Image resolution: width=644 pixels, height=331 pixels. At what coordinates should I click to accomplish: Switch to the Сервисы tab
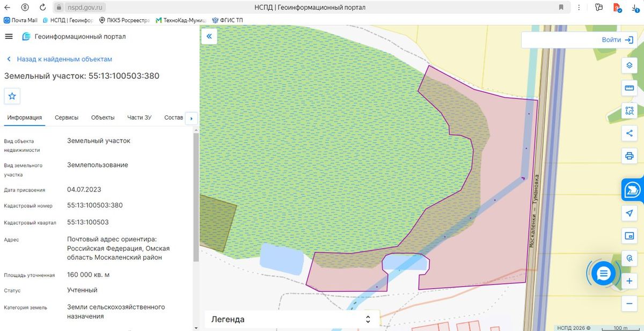(x=67, y=117)
